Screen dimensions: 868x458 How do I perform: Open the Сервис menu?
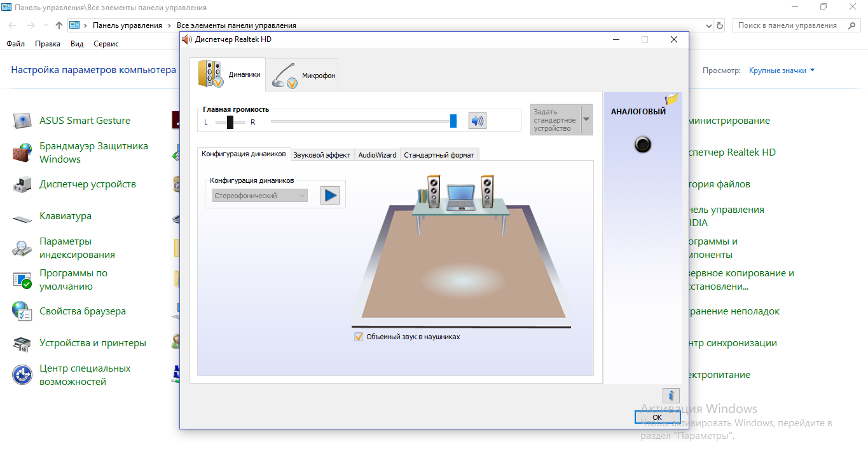(106, 44)
